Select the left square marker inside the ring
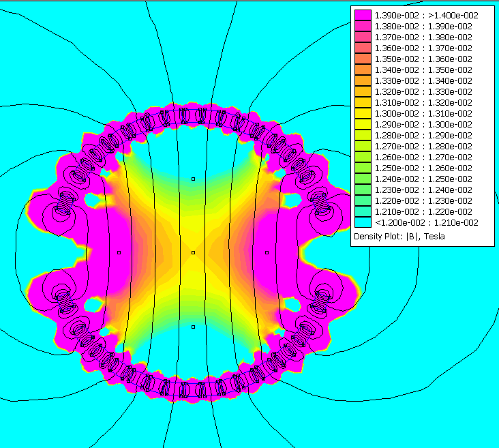499x448 pixels. (119, 252)
